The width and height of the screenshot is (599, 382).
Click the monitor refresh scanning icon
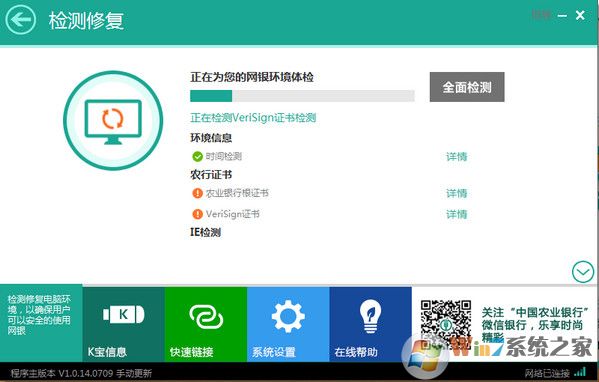[113, 121]
